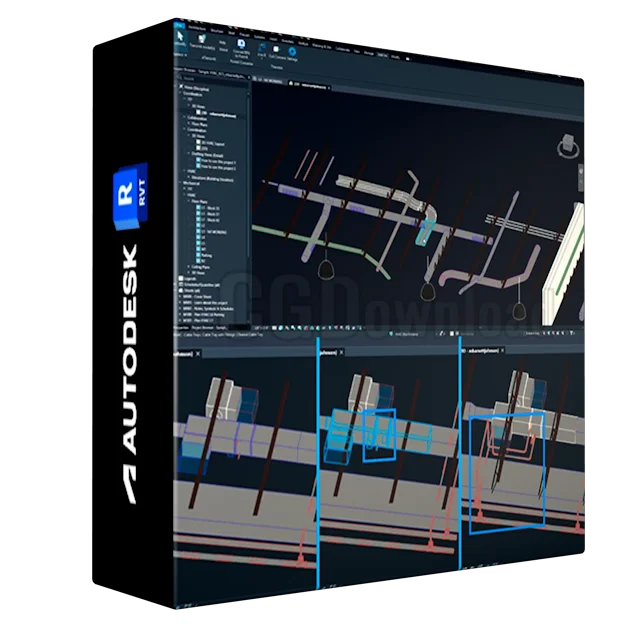The width and height of the screenshot is (630, 630).
Task: Switch to the Collaborate ribbon tab
Action: (x=343, y=50)
